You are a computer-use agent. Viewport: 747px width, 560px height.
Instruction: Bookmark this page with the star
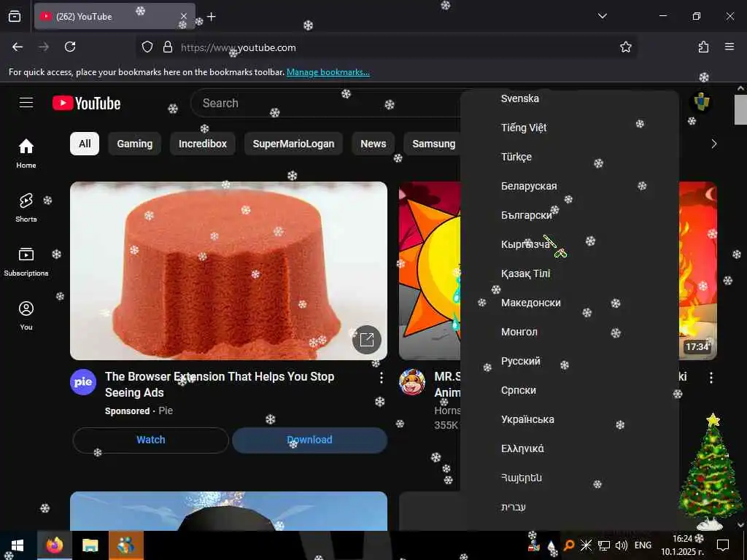[625, 47]
